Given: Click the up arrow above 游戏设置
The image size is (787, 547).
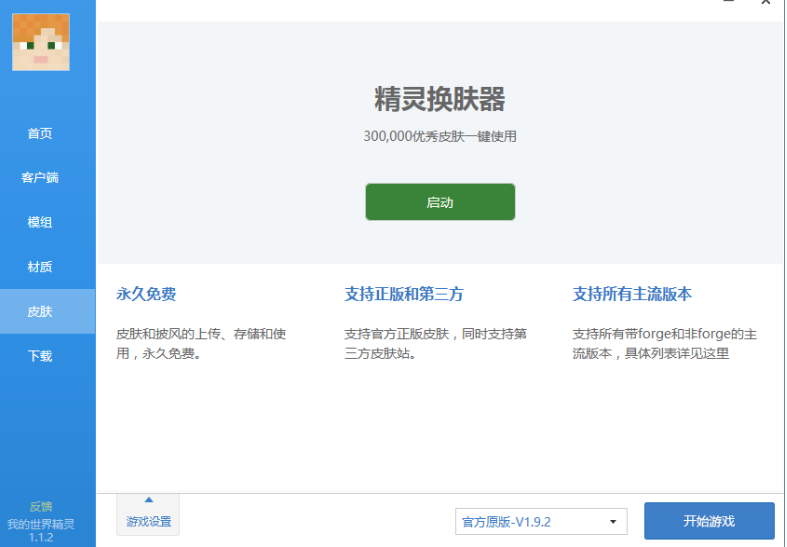Looking at the screenshot, I should (148, 499).
